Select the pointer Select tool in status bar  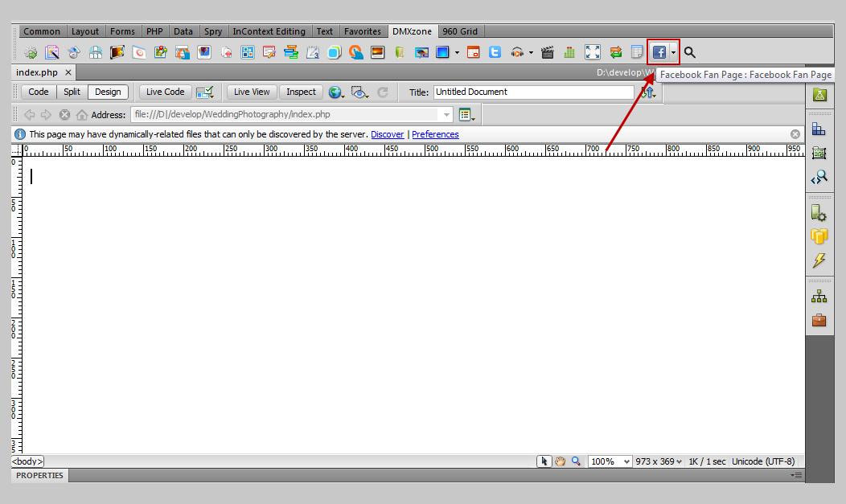pos(544,461)
